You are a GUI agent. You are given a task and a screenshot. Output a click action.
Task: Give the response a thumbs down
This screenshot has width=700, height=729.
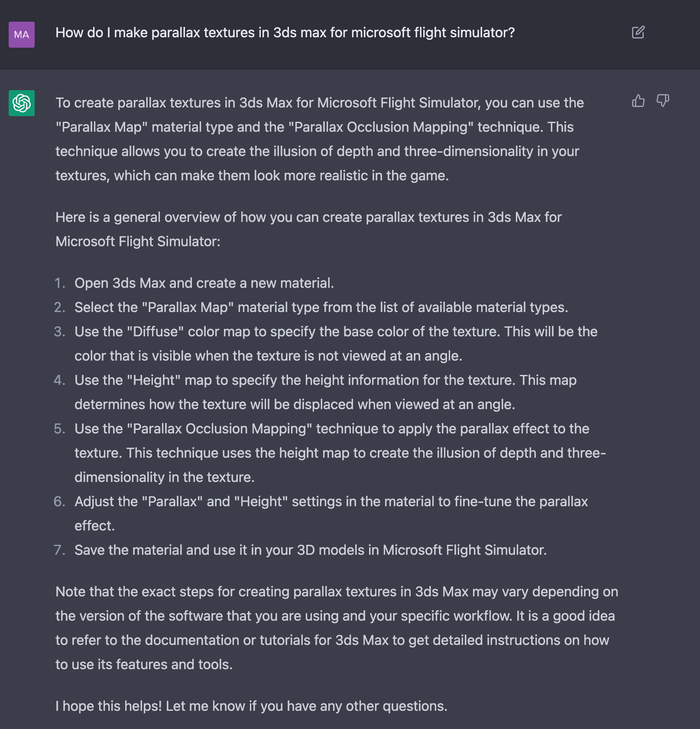click(663, 101)
